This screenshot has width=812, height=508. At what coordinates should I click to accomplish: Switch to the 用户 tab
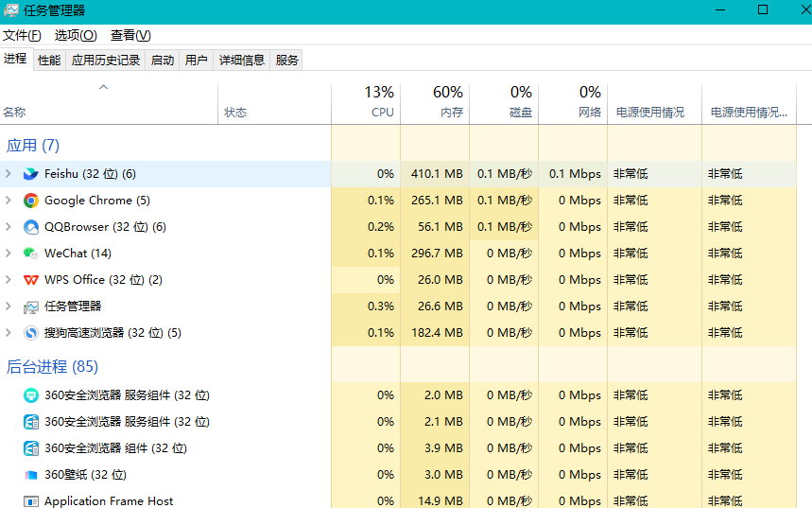(197, 61)
